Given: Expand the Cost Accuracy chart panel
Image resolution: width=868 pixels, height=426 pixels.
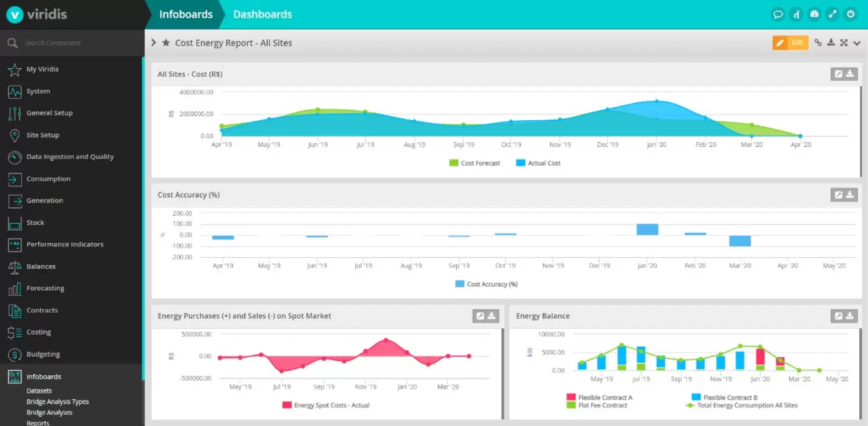Looking at the screenshot, I should [x=838, y=195].
